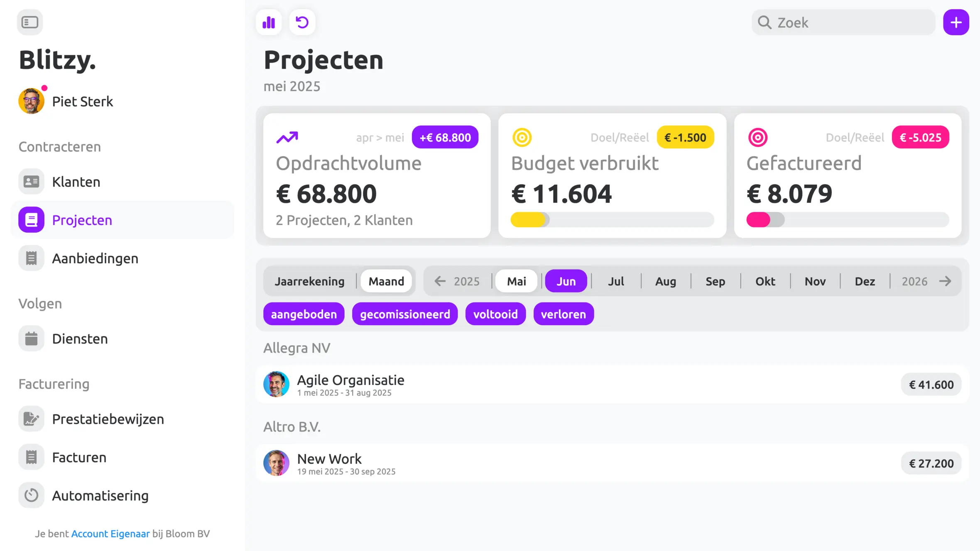
Task: Add new project with plus button
Action: tap(956, 22)
